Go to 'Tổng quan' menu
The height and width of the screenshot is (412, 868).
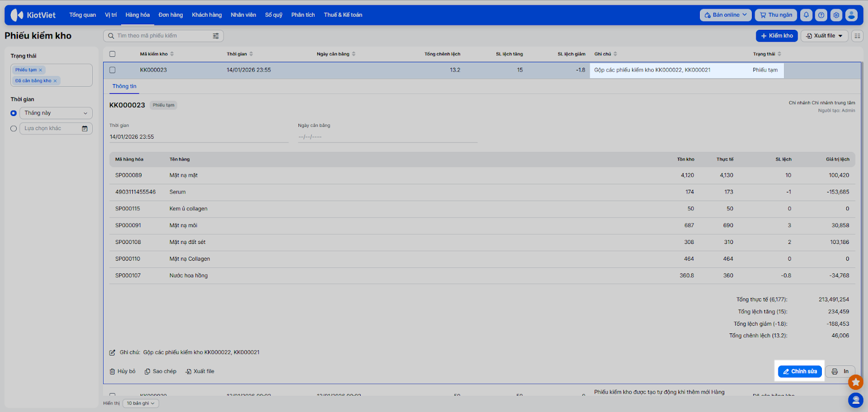(82, 15)
